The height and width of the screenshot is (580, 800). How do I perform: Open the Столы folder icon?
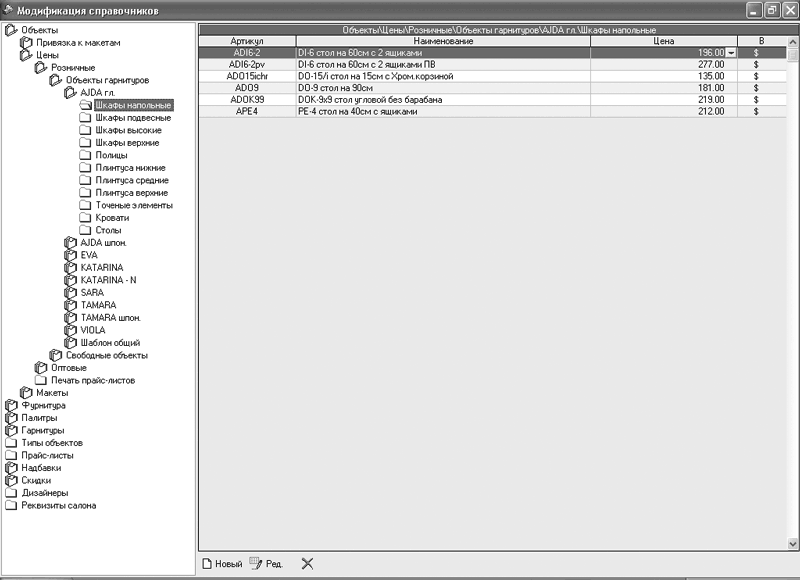point(85,230)
